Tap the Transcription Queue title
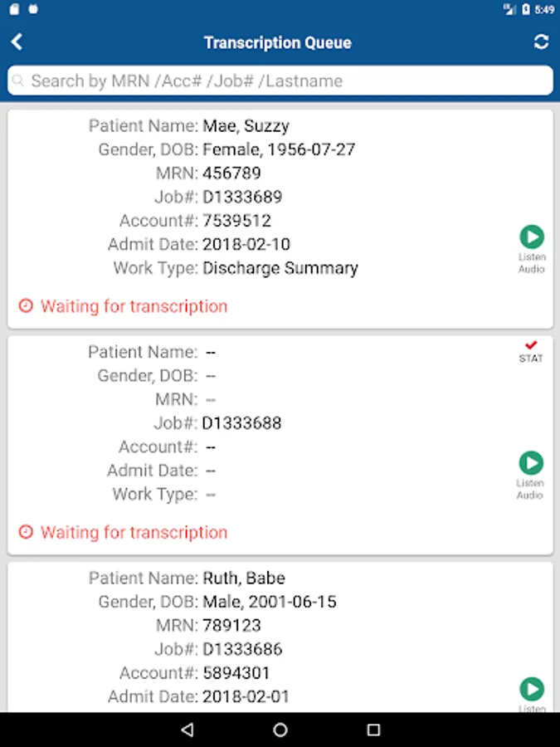Viewport: 560px width, 747px height. [x=278, y=42]
